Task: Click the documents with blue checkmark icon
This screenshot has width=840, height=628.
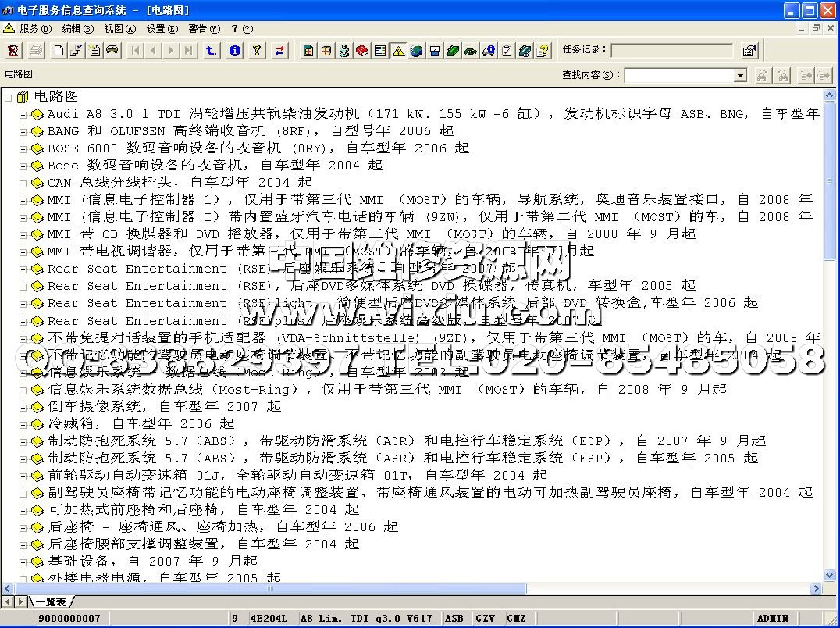Action: click(76, 51)
